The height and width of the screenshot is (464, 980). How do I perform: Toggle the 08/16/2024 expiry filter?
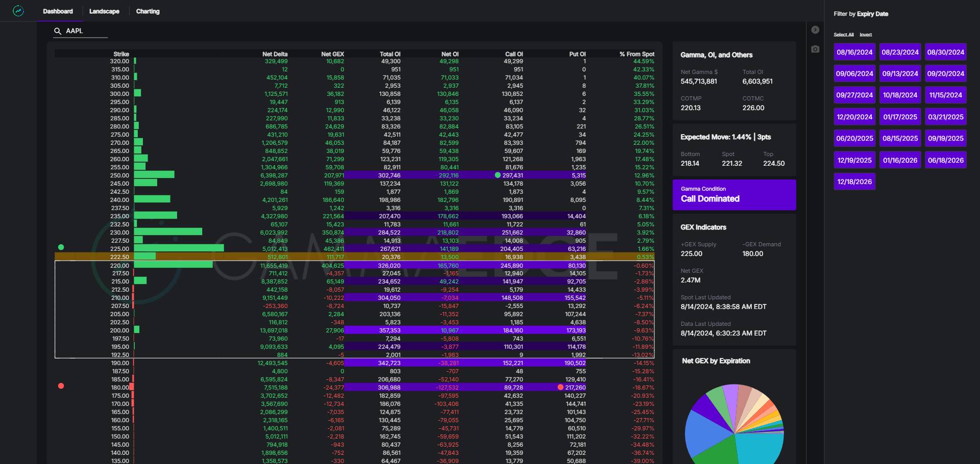pyautogui.click(x=854, y=52)
